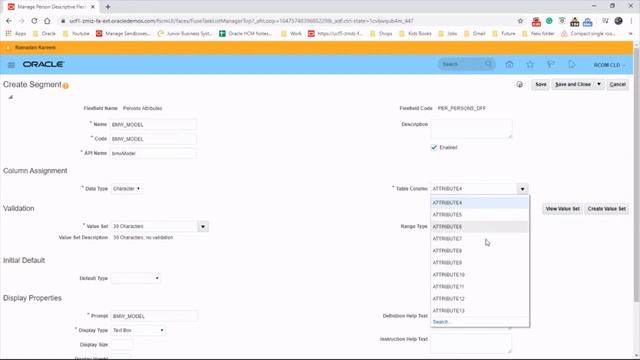
Task: Click the Create Value Set button
Action: click(607, 209)
